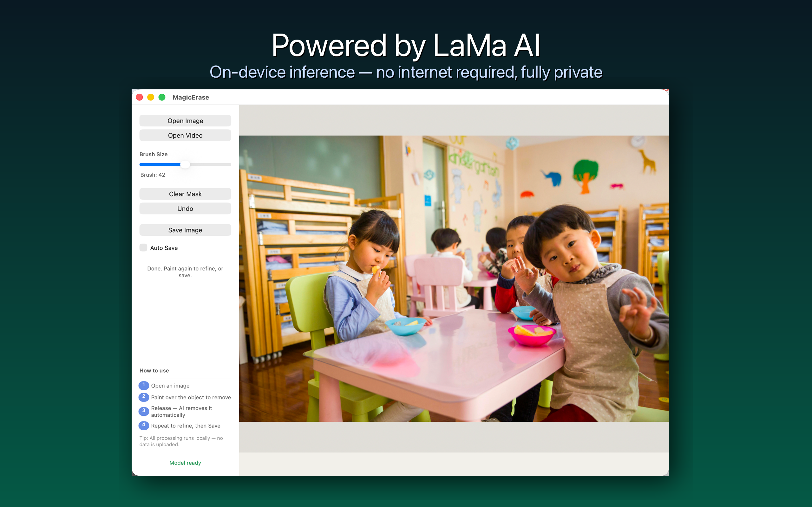Click the yellow minimize traffic-light button
This screenshot has width=812, height=507.
151,97
